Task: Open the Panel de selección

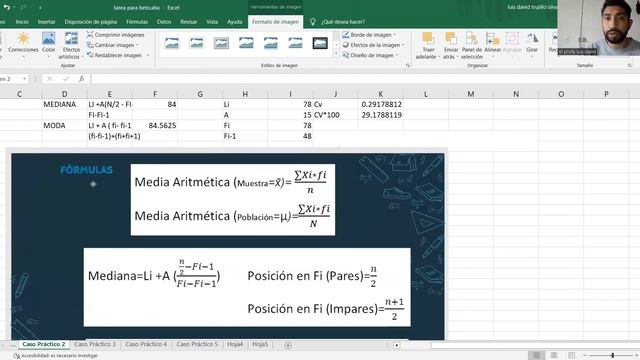Action: [x=471, y=45]
